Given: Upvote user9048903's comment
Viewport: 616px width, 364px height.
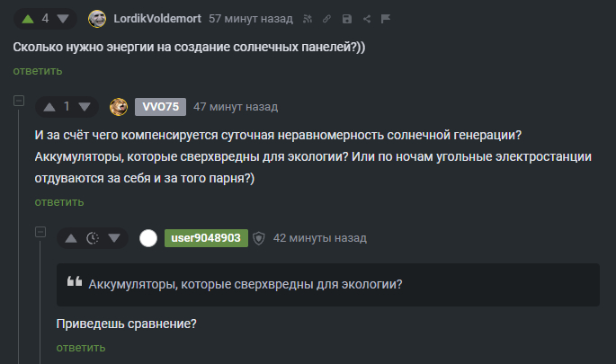Looking at the screenshot, I should (71, 238).
